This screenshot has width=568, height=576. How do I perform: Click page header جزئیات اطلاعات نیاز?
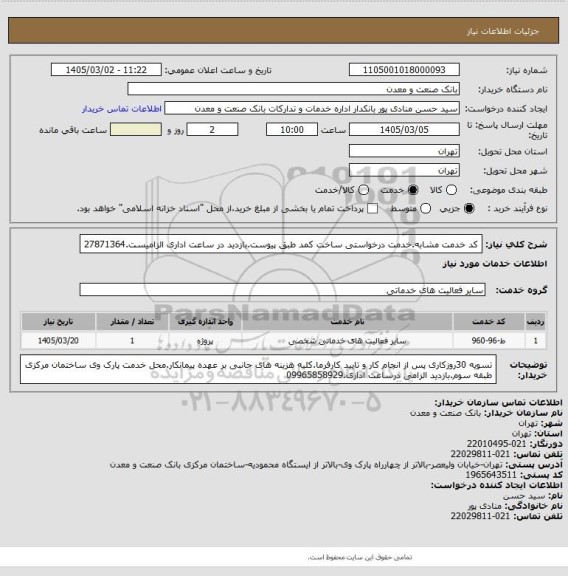click(503, 31)
